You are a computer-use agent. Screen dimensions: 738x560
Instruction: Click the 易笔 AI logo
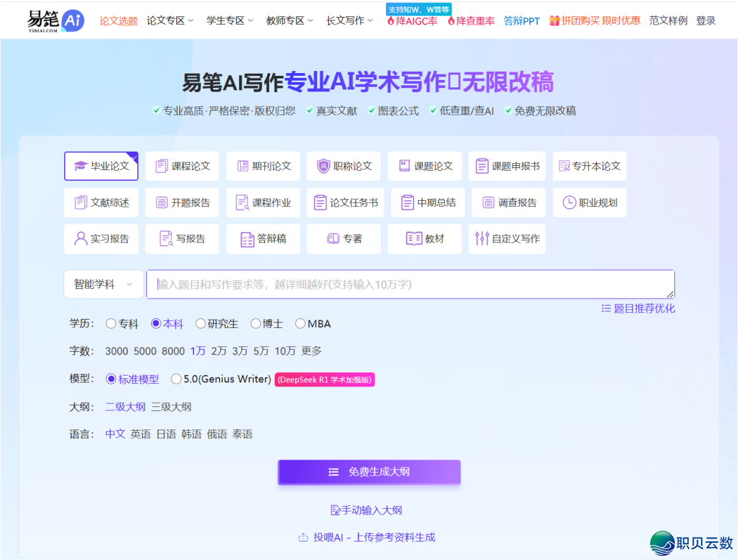pyautogui.click(x=55, y=20)
